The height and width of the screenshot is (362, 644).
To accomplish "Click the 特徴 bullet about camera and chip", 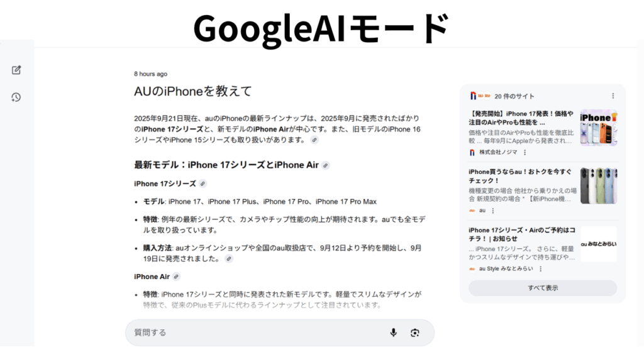I will [284, 225].
